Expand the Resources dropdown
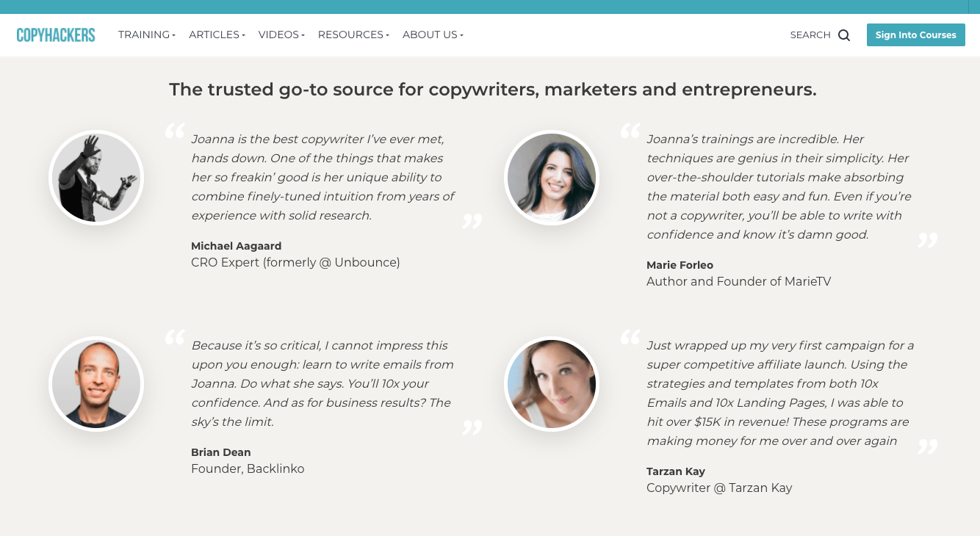This screenshot has width=980, height=536. (x=351, y=35)
